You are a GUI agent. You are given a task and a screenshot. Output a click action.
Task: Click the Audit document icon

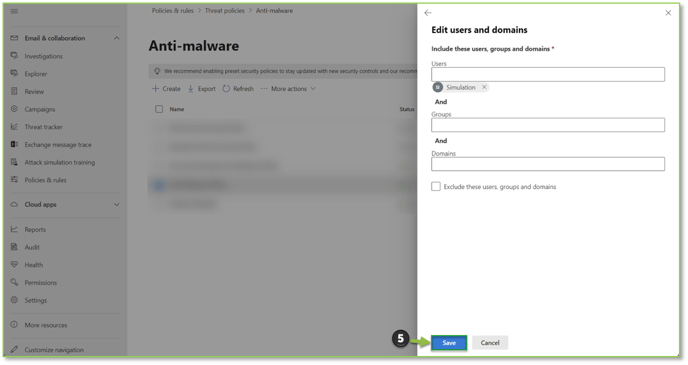14,247
